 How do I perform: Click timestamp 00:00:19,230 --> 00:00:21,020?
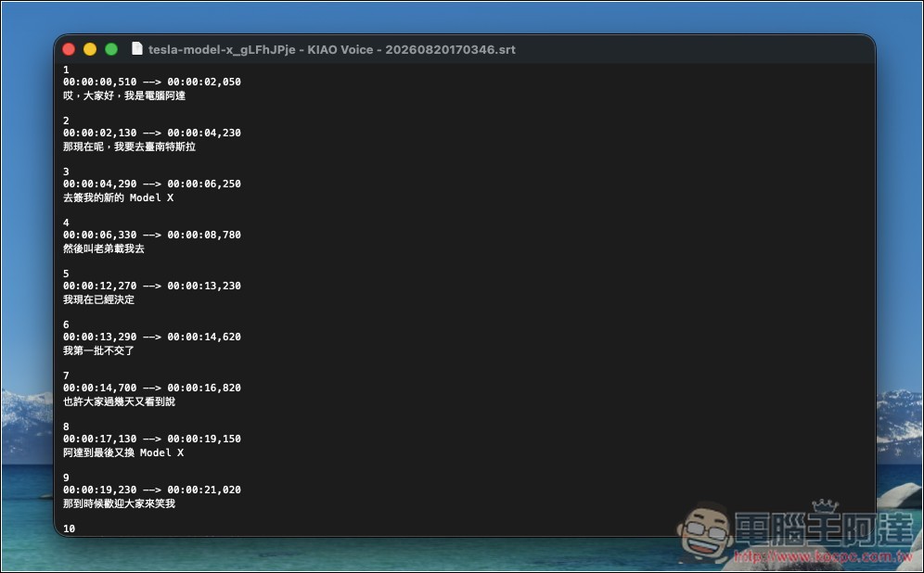click(152, 490)
